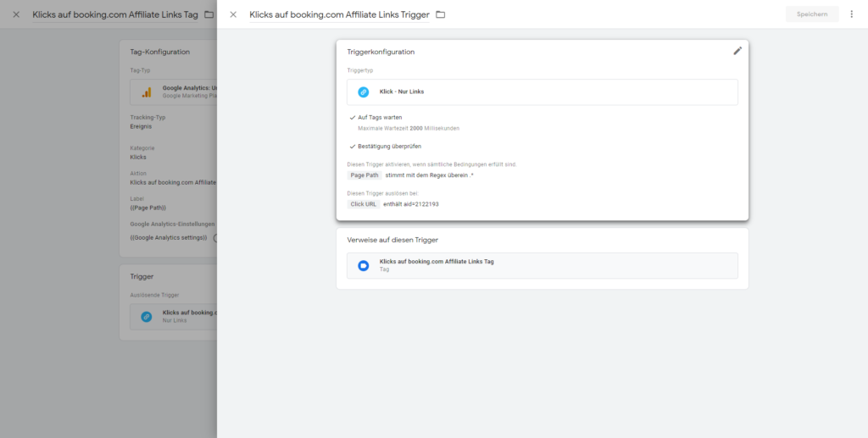Click the link trigger icon in background Trigger card
Screen dimensions: 868x438
pos(146,317)
